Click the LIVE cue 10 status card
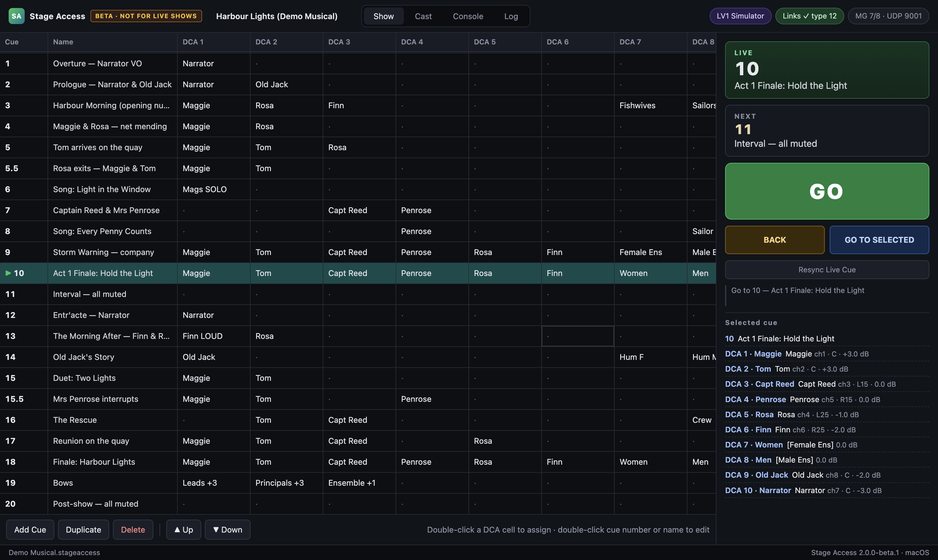Viewport: 938px width, 560px height. pyautogui.click(x=827, y=70)
